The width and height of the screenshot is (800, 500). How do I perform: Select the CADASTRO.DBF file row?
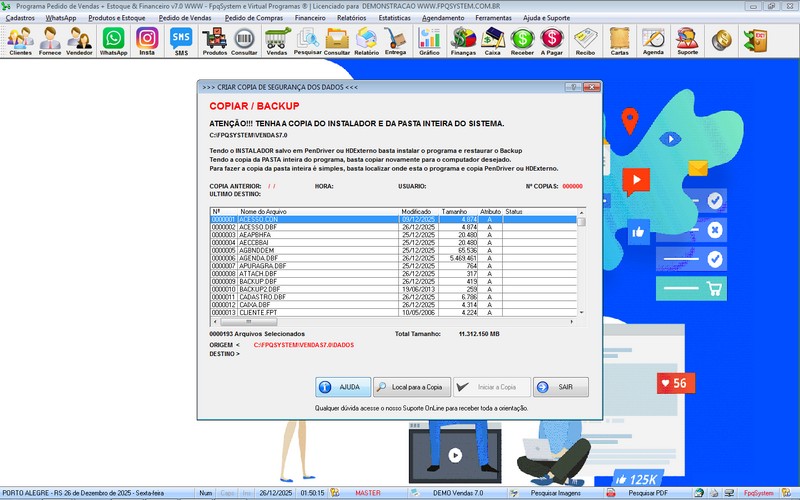click(x=393, y=297)
